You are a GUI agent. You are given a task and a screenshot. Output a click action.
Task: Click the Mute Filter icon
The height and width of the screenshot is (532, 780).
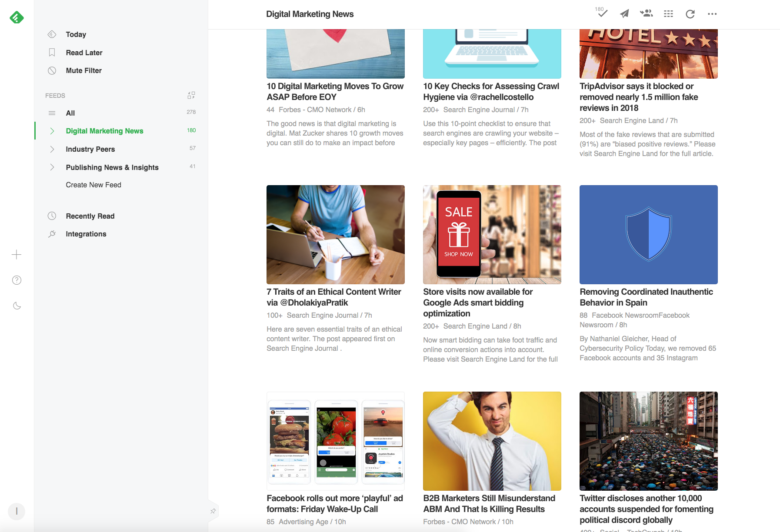[52, 70]
